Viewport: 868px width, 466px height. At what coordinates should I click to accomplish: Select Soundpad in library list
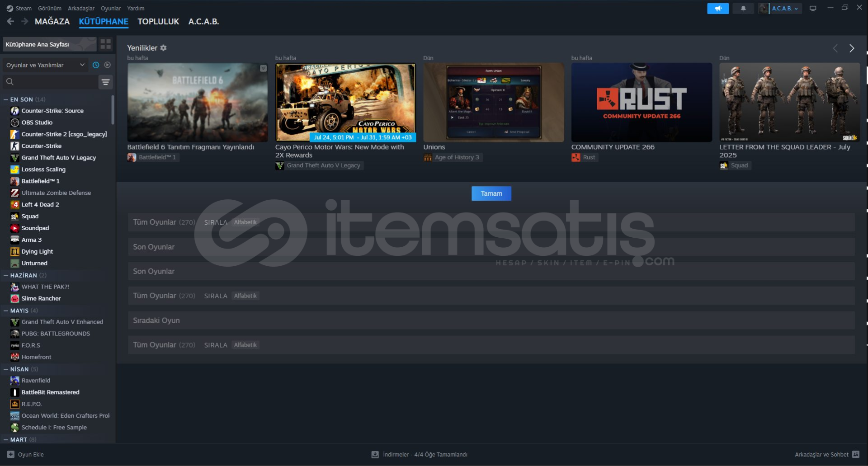coord(35,228)
